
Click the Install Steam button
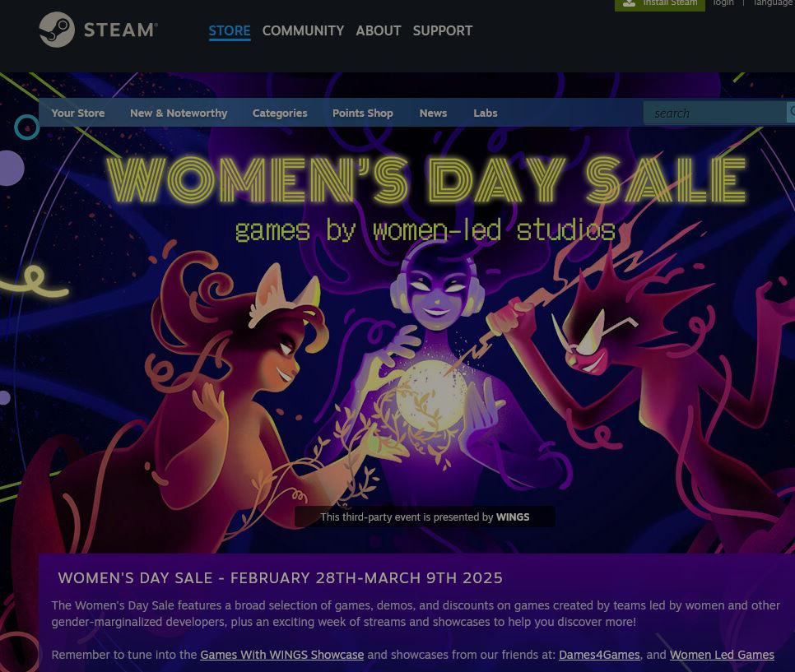[660, 4]
